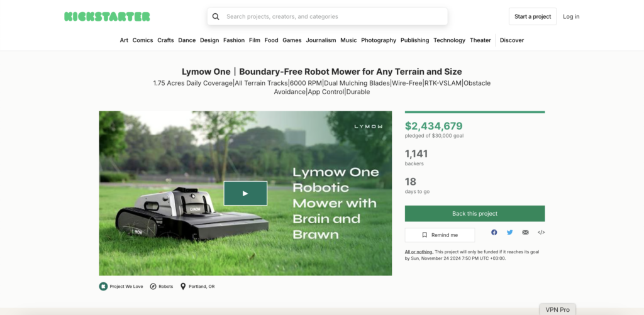Share project on Twitter
This screenshot has height=315, width=644.
click(x=509, y=233)
